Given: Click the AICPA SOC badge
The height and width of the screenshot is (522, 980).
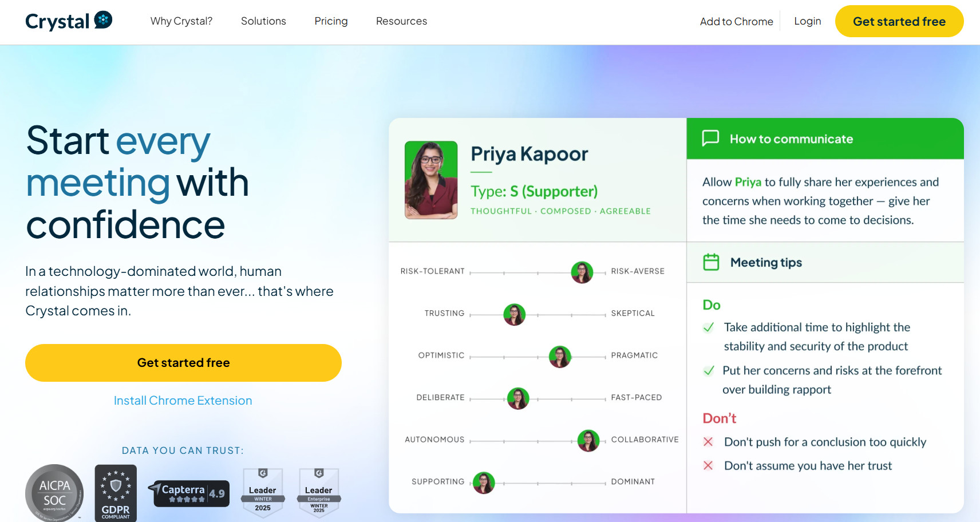Looking at the screenshot, I should coord(54,493).
